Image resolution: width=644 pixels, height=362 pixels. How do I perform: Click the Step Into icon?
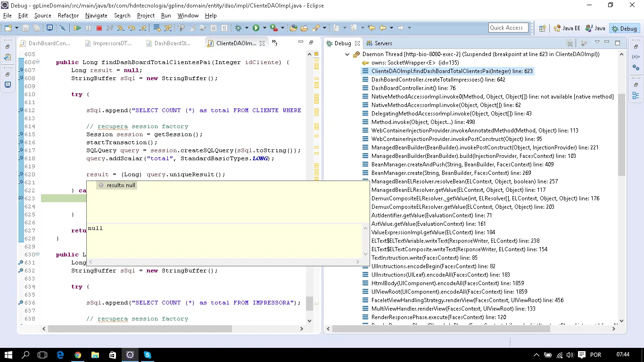coord(121,28)
